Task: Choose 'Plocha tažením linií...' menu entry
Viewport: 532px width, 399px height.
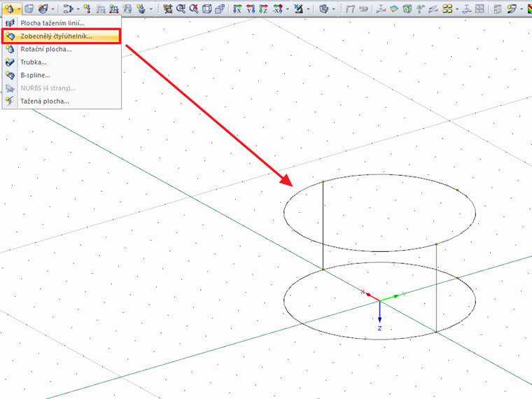Action: (x=62, y=23)
